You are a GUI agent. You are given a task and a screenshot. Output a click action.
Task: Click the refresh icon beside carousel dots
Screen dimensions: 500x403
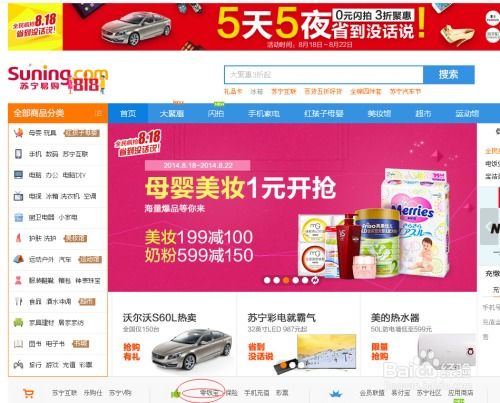pyautogui.click(x=315, y=280)
